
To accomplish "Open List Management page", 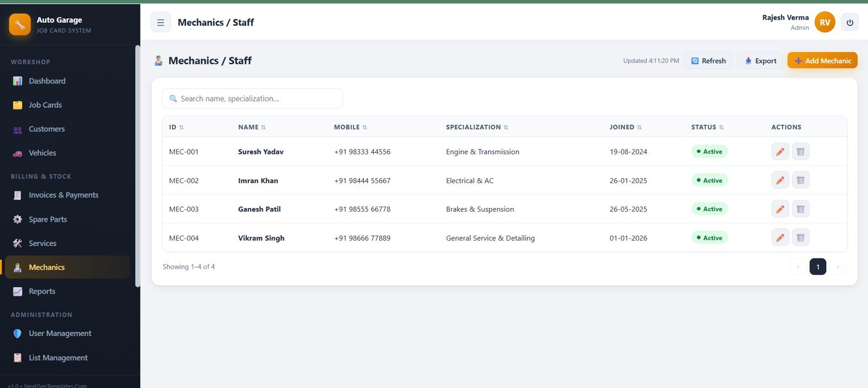I will click(67, 358).
